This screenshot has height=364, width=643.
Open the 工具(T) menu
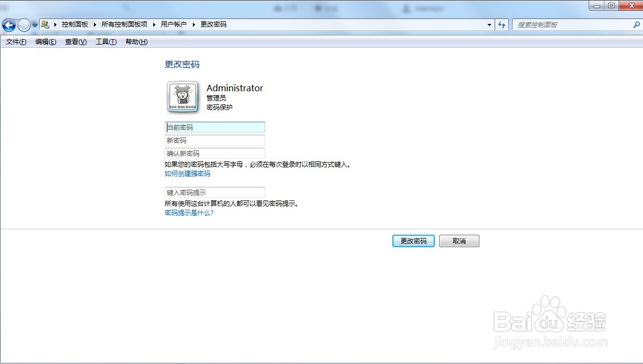(106, 42)
